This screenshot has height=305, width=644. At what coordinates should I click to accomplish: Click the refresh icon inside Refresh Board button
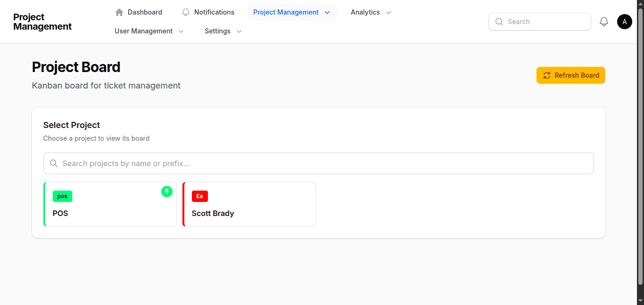[547, 75]
